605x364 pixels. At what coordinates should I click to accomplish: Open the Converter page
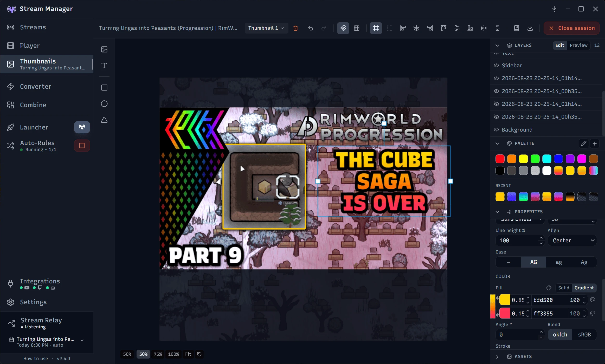point(47,87)
